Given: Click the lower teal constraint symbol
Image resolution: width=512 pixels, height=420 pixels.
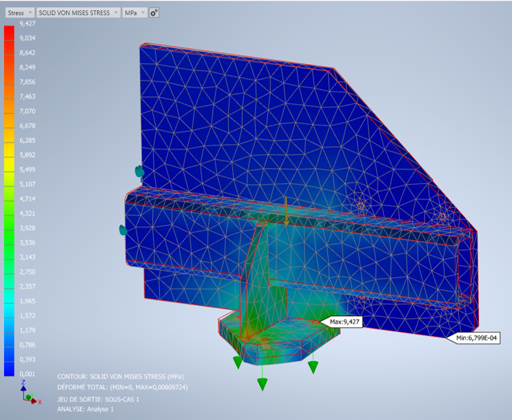Looking at the screenshot, I should (122, 230).
